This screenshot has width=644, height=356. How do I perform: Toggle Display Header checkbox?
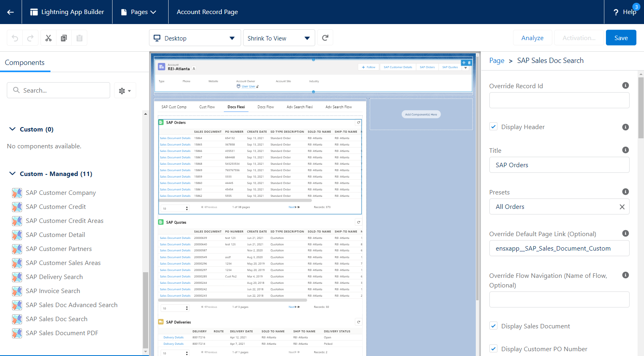click(493, 127)
